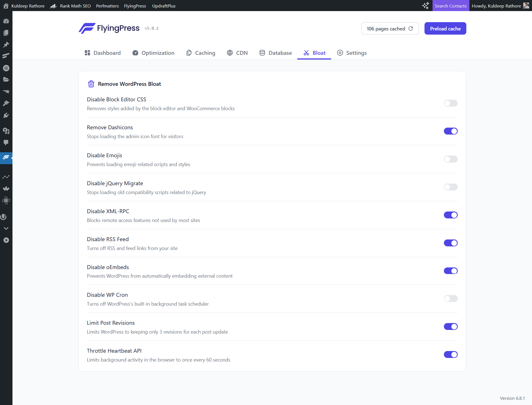Switch to the Dashboard tab
The image size is (532, 405).
(x=103, y=53)
